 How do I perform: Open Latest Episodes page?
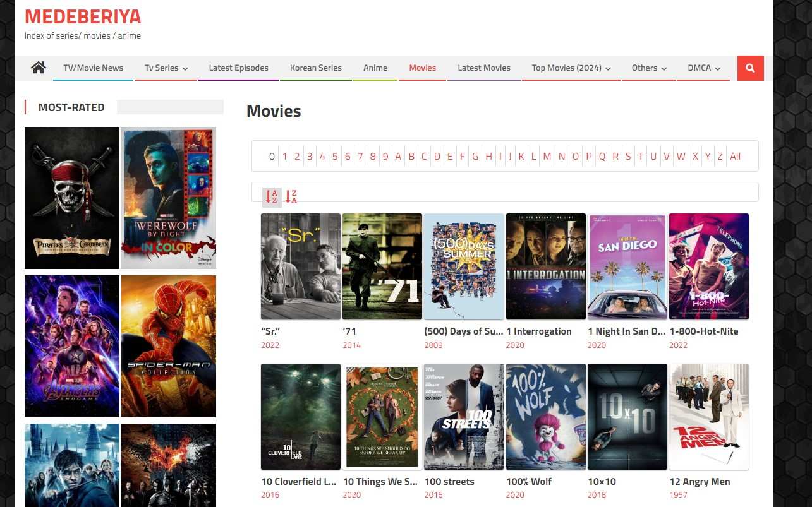coord(238,68)
